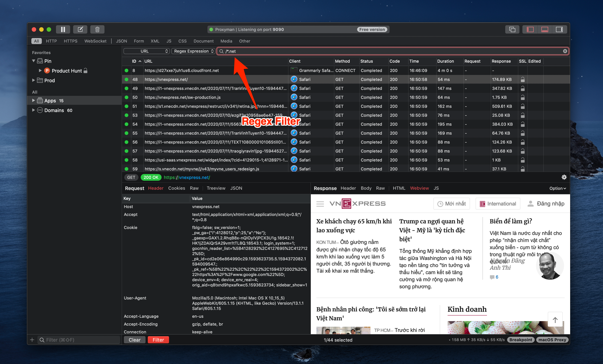Open the URL filter field dropdown
The image size is (603, 364).
(146, 51)
